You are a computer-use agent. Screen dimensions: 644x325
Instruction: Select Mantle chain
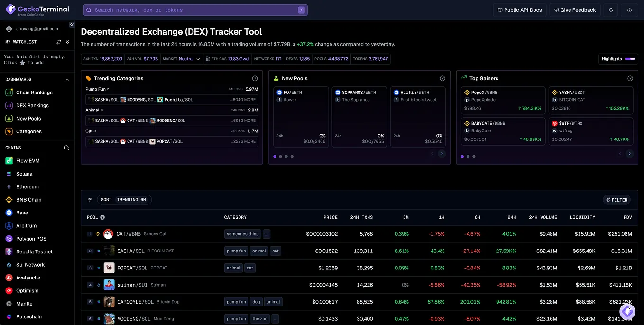[x=24, y=304]
